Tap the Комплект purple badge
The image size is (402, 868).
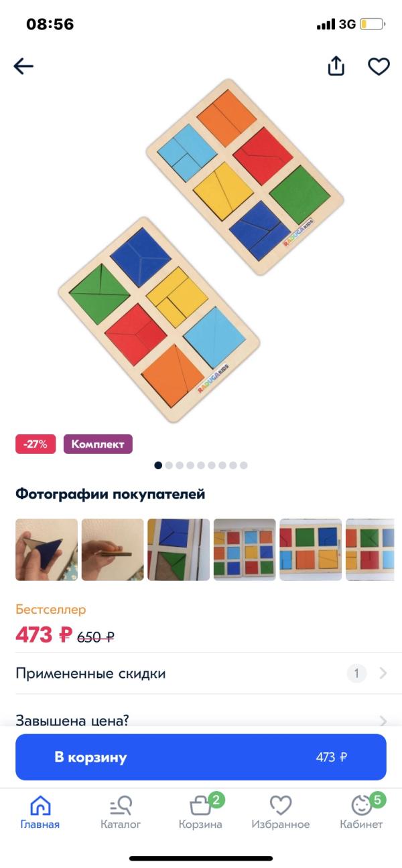tap(98, 444)
